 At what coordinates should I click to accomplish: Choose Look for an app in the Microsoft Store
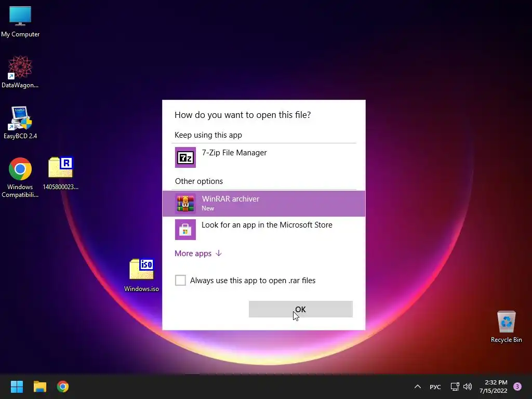coord(263,230)
